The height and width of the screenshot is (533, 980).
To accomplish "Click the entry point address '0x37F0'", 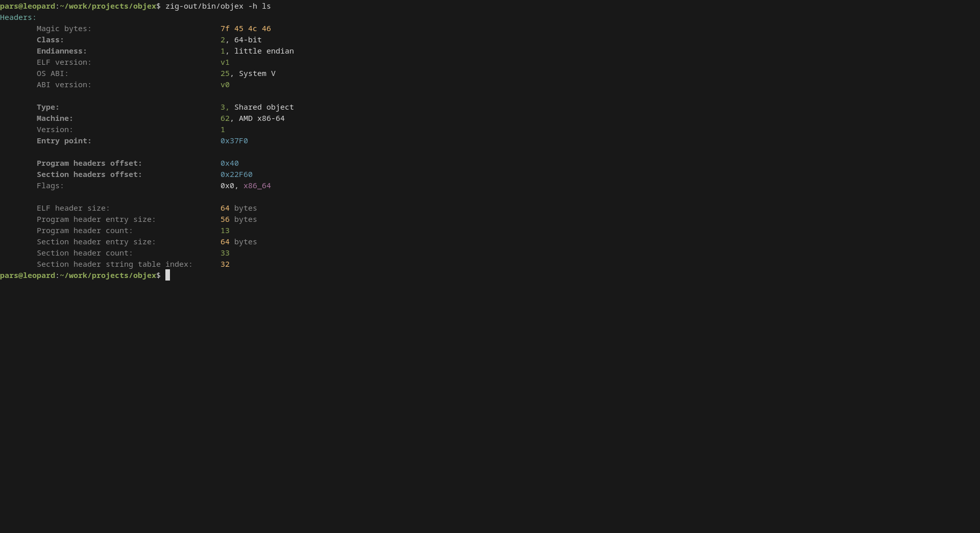I will (234, 141).
